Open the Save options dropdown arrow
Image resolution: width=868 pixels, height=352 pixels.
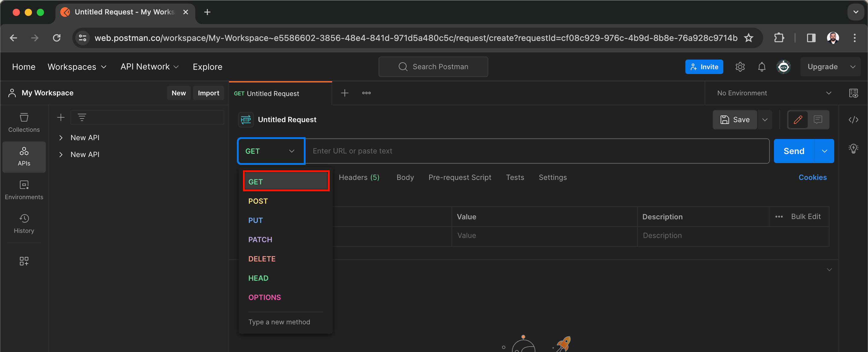tap(765, 119)
